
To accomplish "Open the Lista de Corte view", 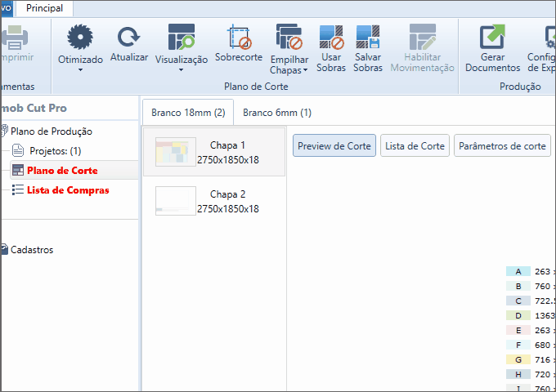I will pyautogui.click(x=415, y=145).
